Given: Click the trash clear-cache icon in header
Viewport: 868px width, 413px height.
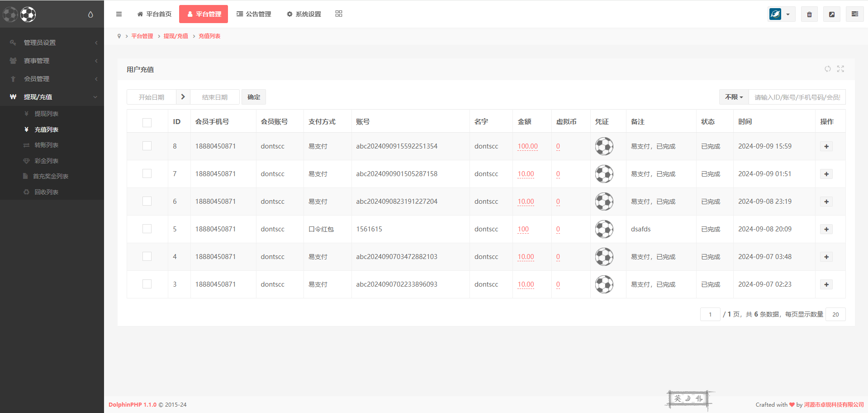Looking at the screenshot, I should coord(809,14).
